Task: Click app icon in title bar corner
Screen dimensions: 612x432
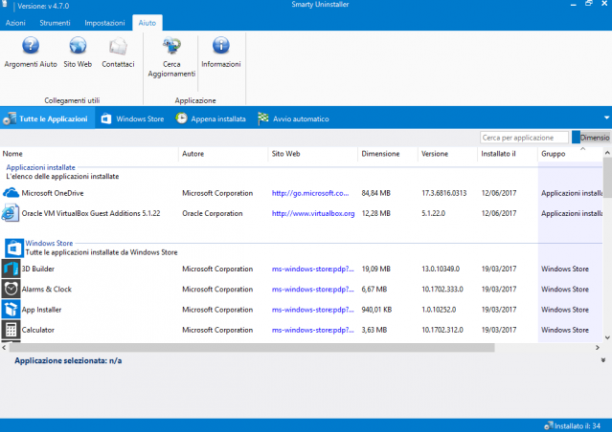Action: pyautogui.click(x=5, y=4)
